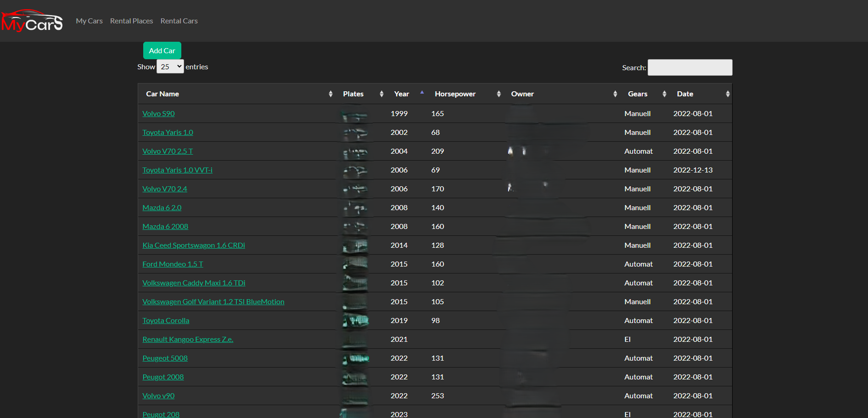Sort by the Date column arrows
This screenshot has height=418, width=868.
tap(728, 94)
